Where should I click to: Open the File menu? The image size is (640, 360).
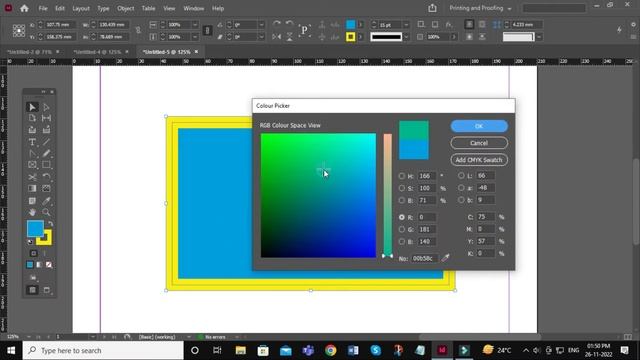43,8
